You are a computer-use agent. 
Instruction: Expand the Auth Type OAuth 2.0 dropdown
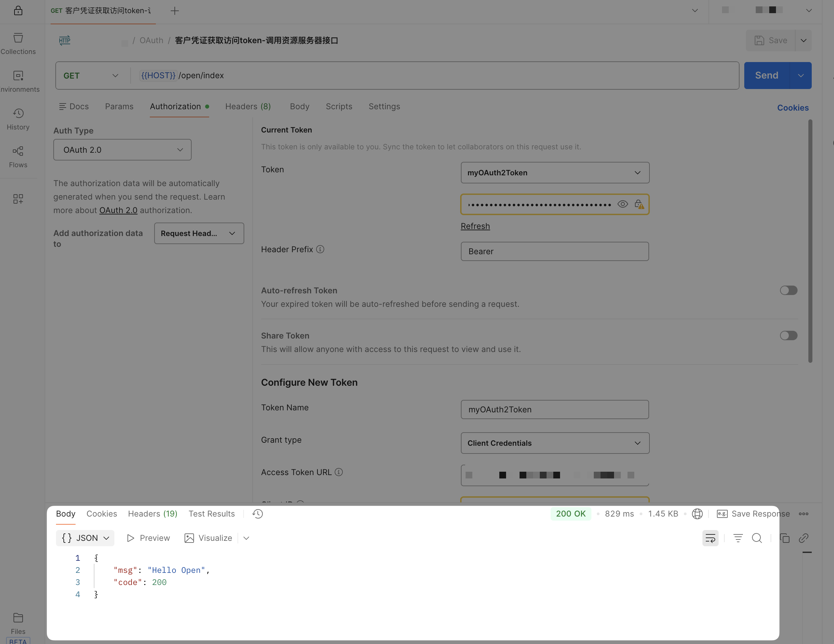(x=122, y=150)
